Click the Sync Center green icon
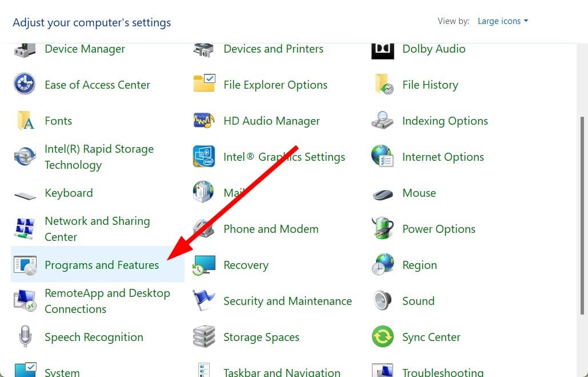588x377 pixels. click(x=382, y=337)
